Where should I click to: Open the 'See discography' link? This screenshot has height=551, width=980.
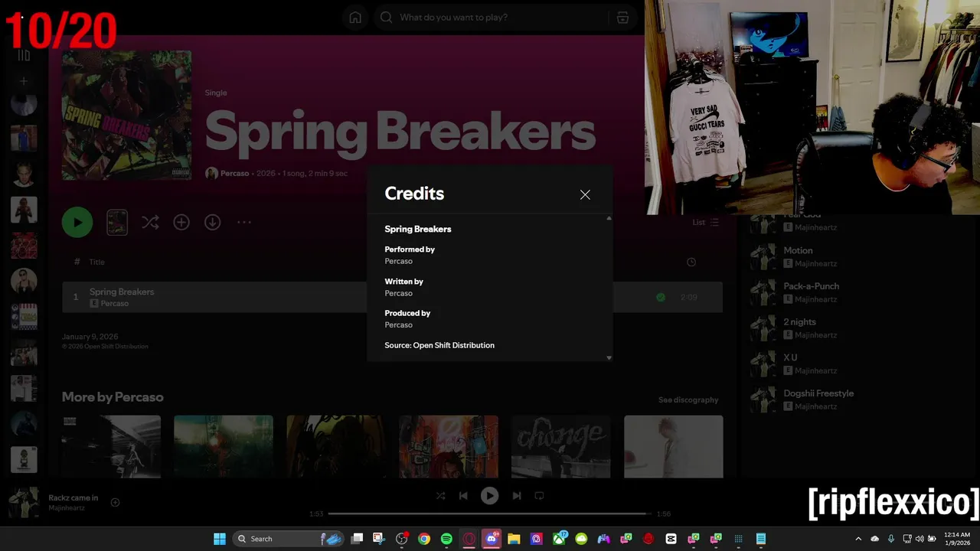click(x=688, y=399)
